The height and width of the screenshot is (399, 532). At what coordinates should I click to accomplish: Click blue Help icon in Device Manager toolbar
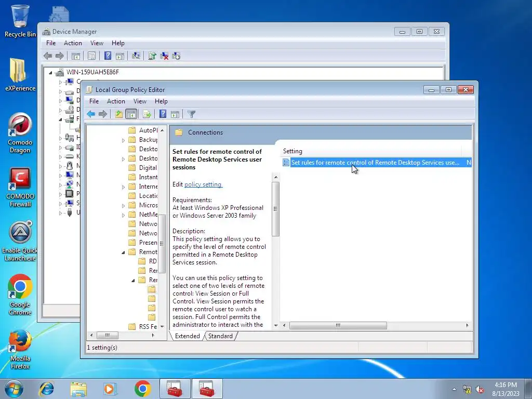[108, 56]
